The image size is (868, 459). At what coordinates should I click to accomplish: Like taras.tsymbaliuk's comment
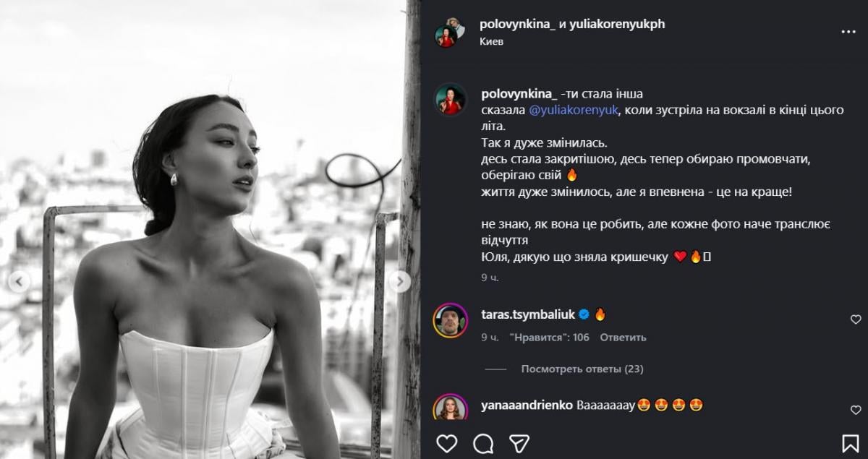(856, 319)
